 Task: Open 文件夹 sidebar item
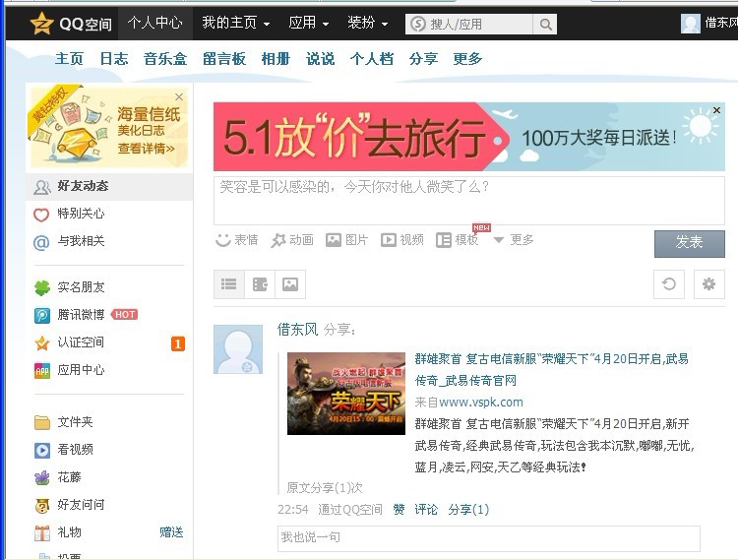pyautogui.click(x=64, y=422)
